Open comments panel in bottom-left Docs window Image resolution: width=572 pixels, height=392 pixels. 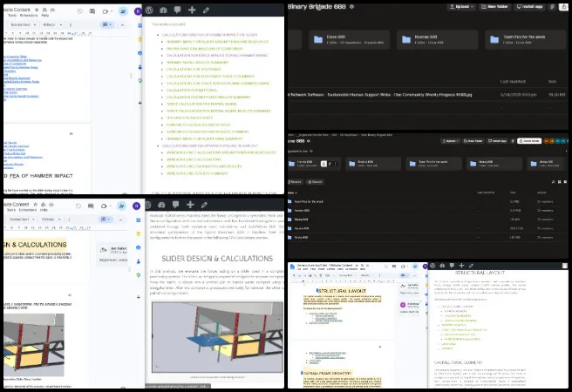(91, 206)
